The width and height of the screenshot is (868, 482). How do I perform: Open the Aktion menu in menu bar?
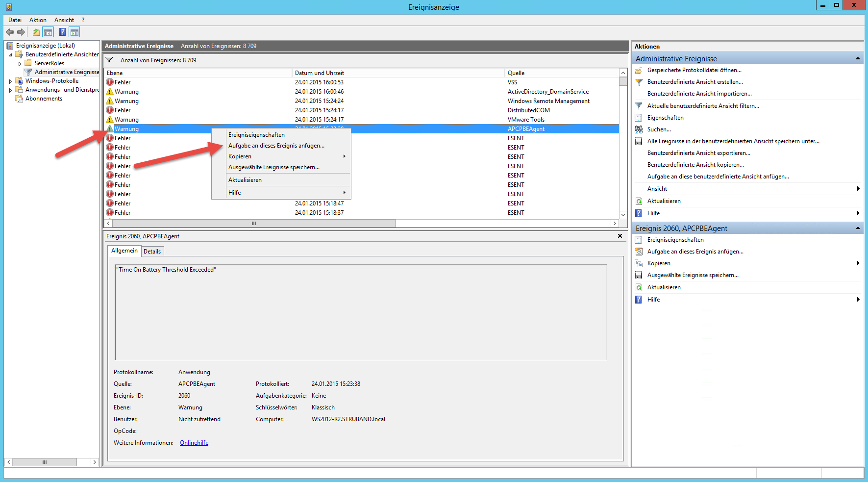click(38, 20)
